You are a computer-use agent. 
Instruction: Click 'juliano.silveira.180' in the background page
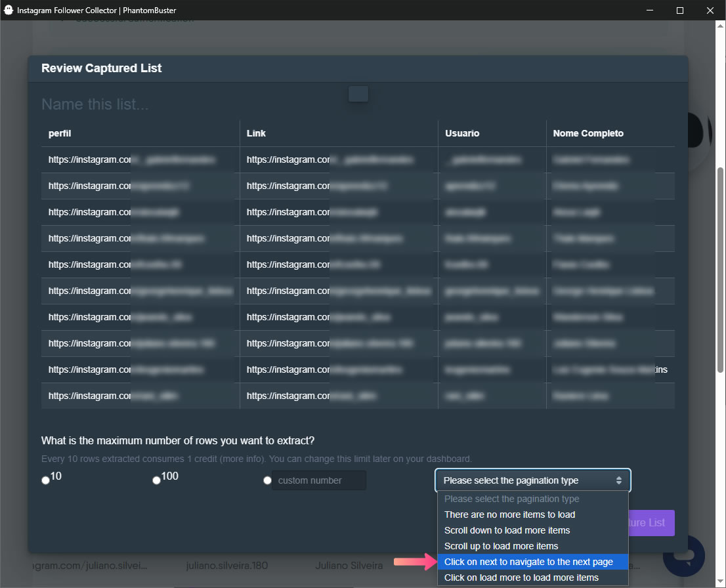click(227, 565)
